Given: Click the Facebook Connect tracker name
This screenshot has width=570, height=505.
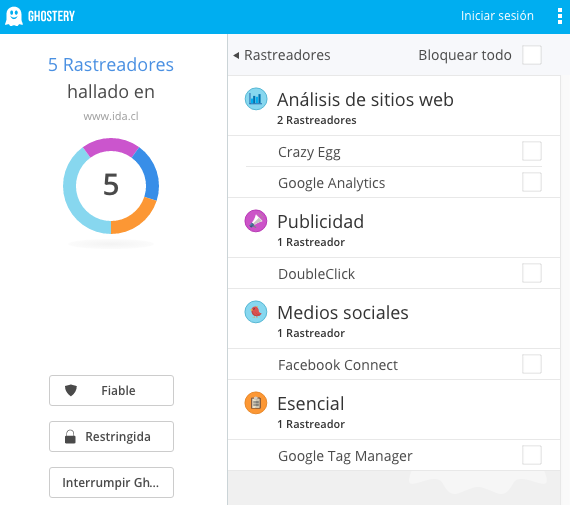Looking at the screenshot, I should coord(338,365).
